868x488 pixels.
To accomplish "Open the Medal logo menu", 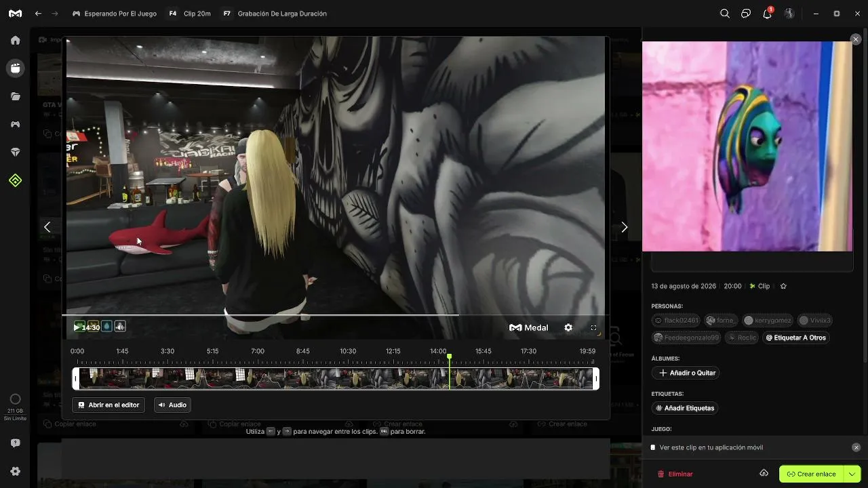I will (15, 14).
